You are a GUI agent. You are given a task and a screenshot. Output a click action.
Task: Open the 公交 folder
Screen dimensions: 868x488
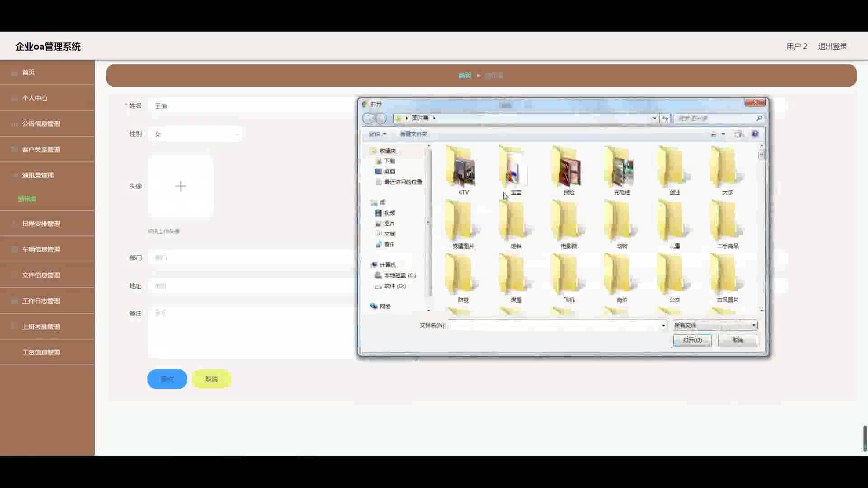point(675,278)
